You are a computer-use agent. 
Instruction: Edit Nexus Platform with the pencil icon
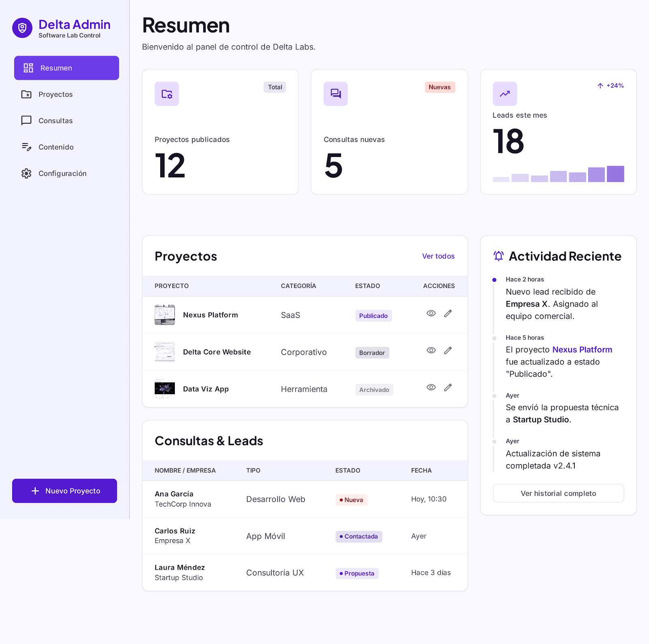448,313
